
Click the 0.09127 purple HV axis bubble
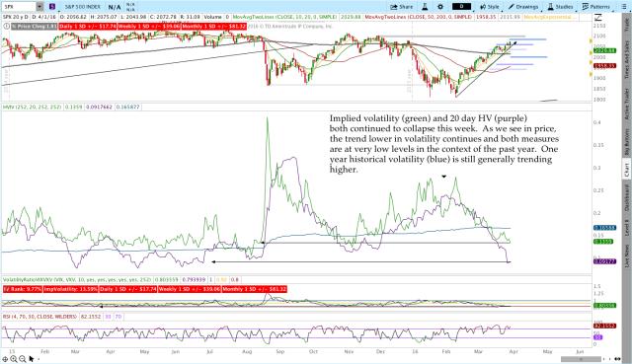click(604, 261)
